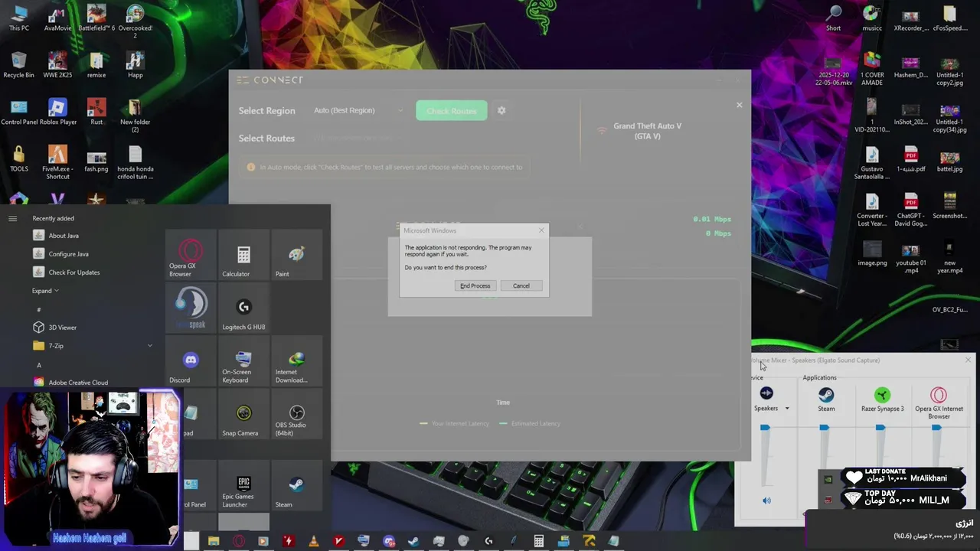Click End Process in the dialog

(475, 285)
